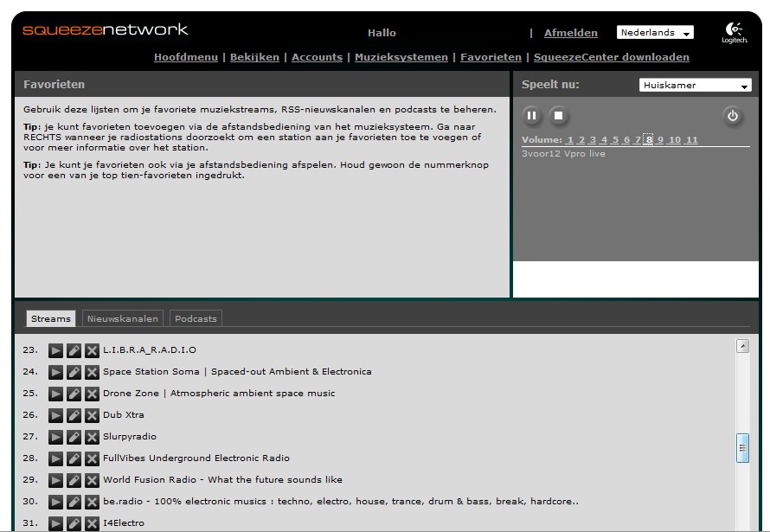
Task: Click the scroll up arrow in streams list
Action: pos(742,346)
